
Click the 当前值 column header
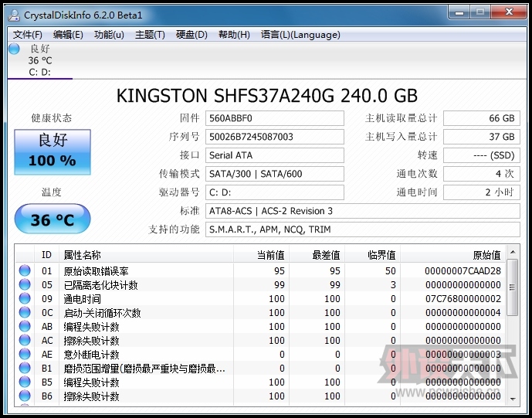261,254
